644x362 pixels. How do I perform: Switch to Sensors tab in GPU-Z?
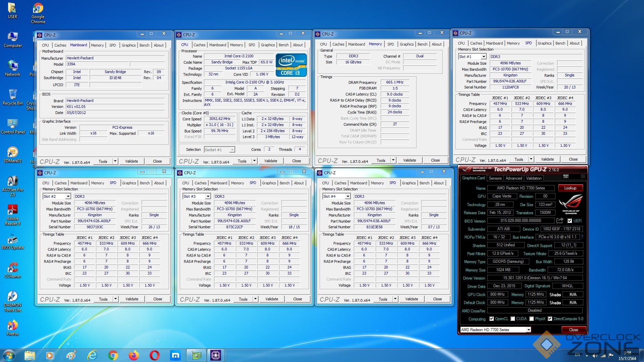point(495,178)
